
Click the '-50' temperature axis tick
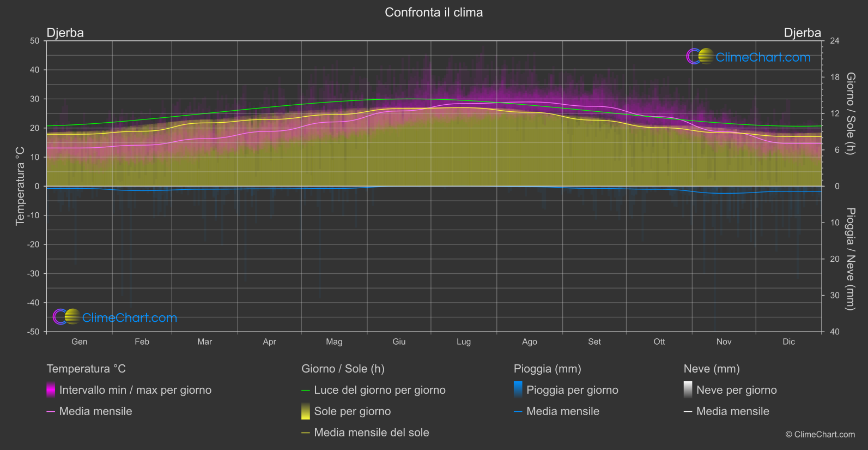tap(33, 332)
